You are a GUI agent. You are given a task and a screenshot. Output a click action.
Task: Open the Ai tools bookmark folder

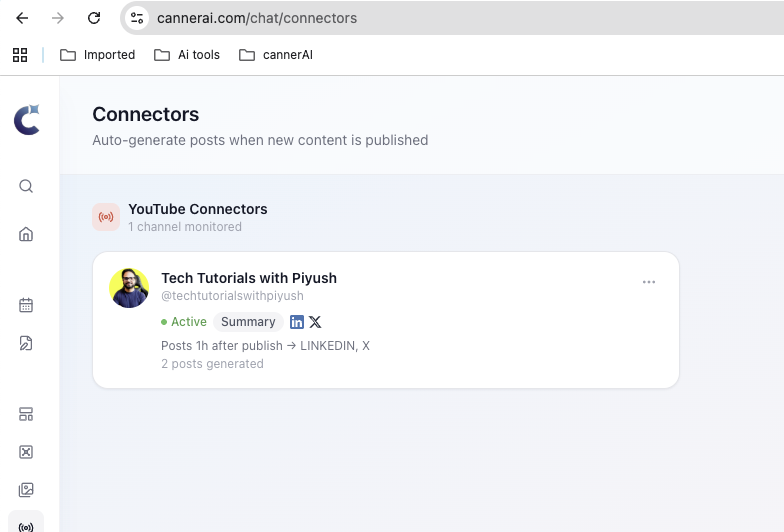(x=187, y=55)
